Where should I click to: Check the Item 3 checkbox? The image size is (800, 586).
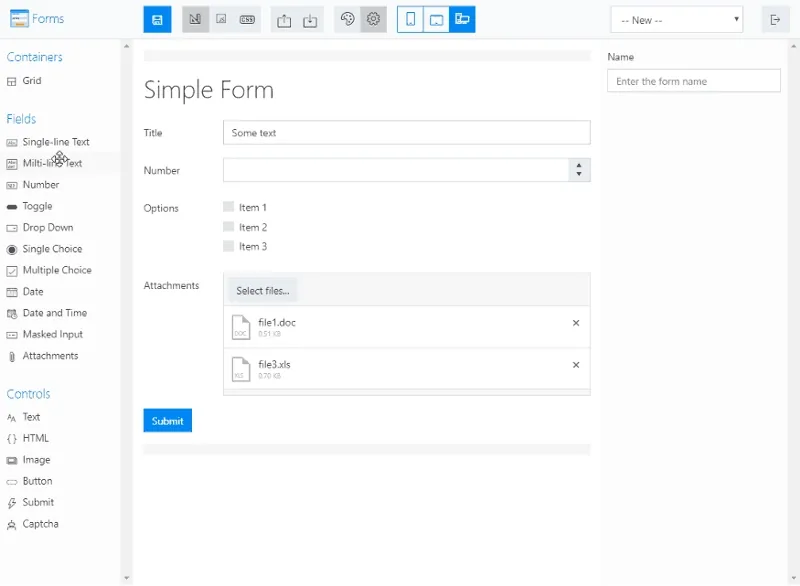click(229, 246)
